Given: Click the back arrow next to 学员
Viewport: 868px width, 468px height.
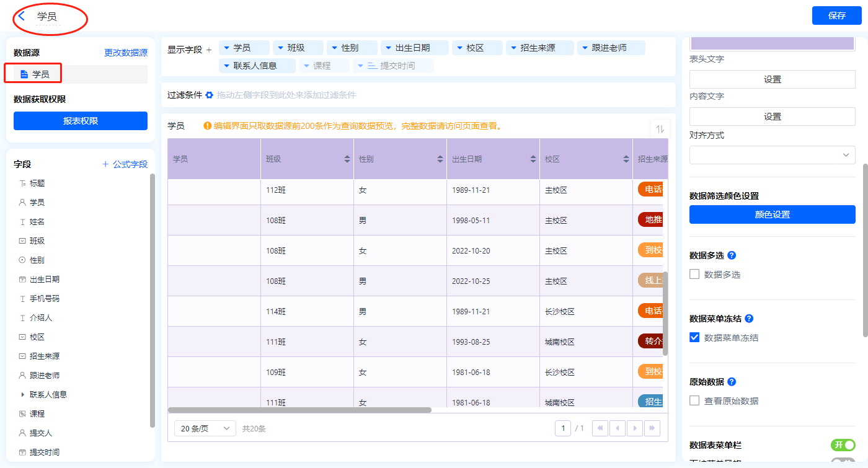Looking at the screenshot, I should (x=22, y=16).
